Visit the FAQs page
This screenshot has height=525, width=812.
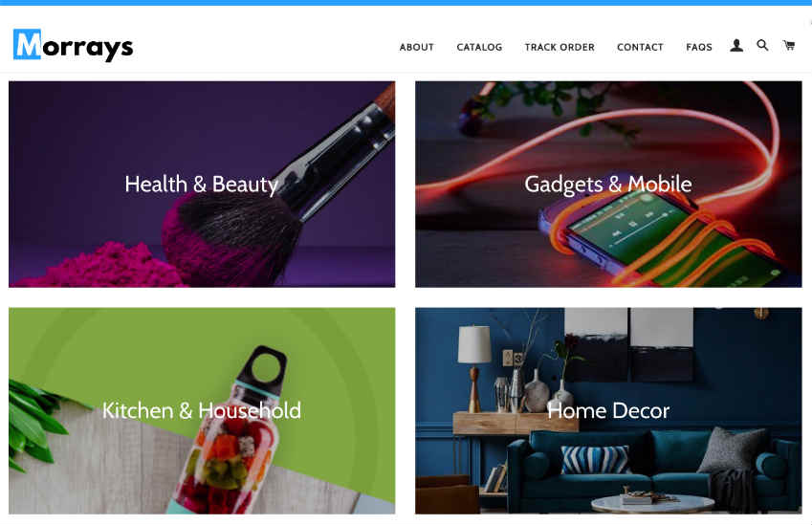pyautogui.click(x=699, y=47)
